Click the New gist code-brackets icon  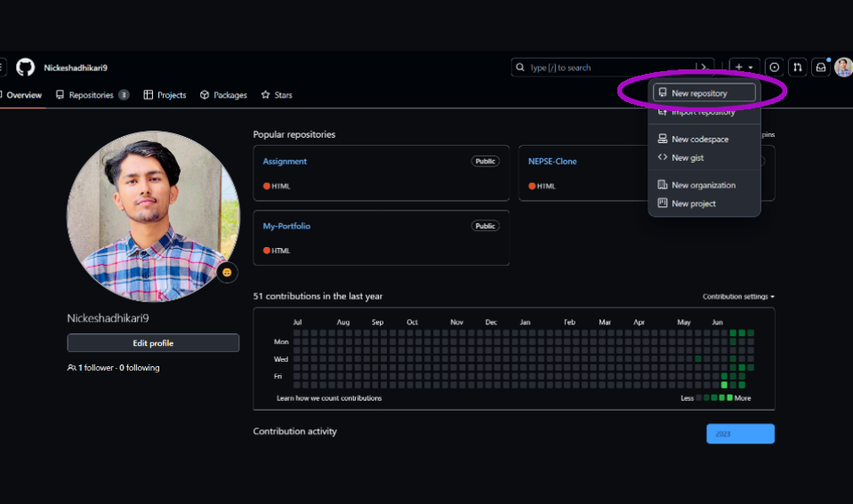point(662,157)
